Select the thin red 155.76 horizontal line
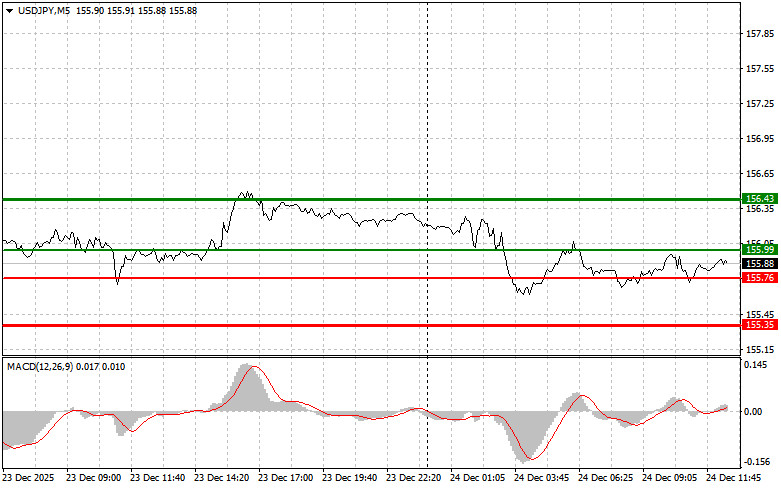The width and height of the screenshot is (781, 489). (x=372, y=278)
